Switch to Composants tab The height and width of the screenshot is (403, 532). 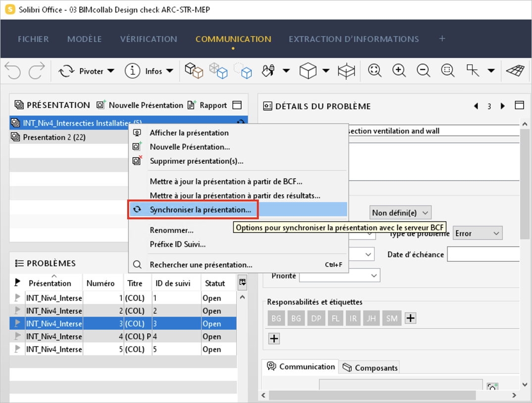click(x=370, y=368)
